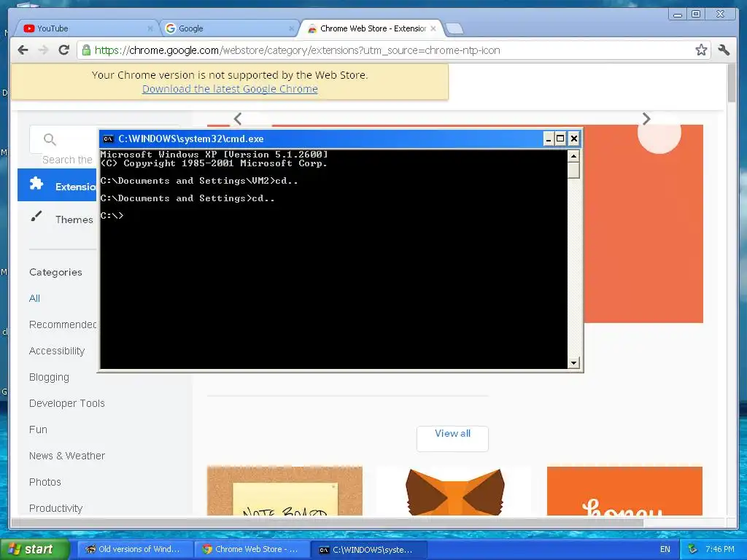Viewport: 747px width, 560px height.
Task: Show the next carousel slide with the right chevron
Action: [x=646, y=119]
